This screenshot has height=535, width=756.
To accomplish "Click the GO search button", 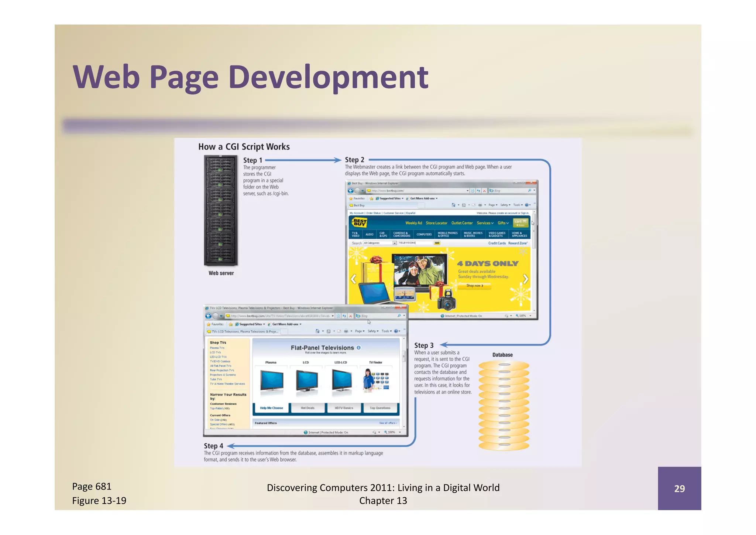I will click(437, 243).
